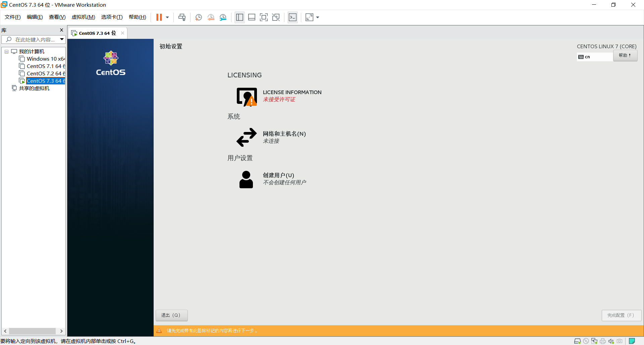Click the hard disk status icon

(x=577, y=341)
